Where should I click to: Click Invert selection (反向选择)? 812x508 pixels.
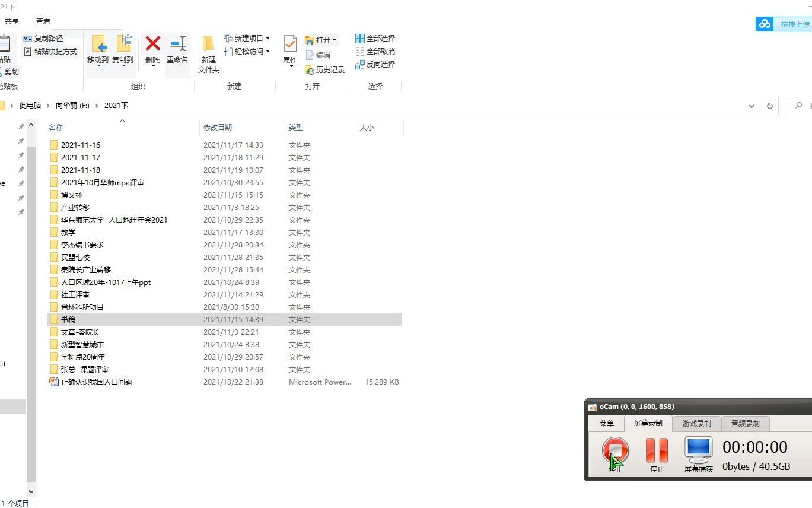(375, 65)
